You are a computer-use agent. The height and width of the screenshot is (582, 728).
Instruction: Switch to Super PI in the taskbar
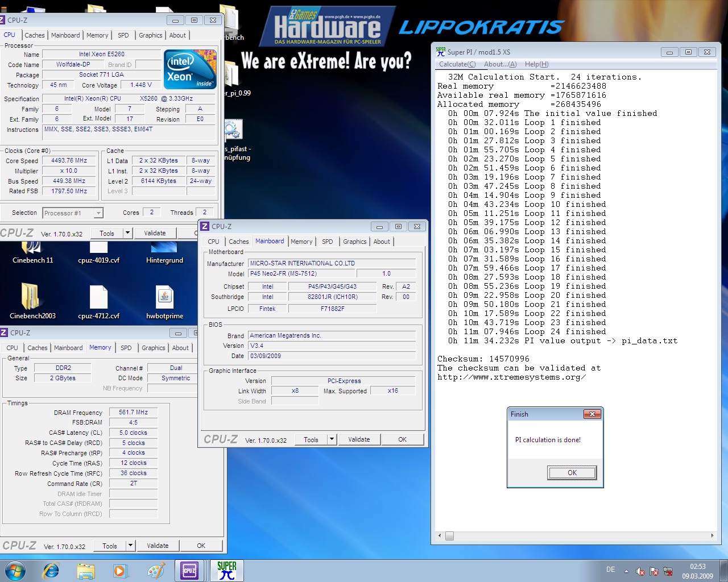(226, 571)
